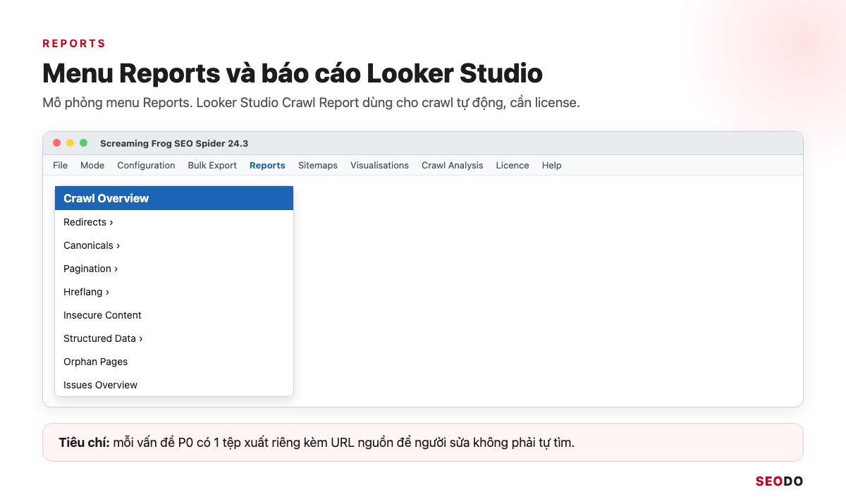
Task: Expand the Pagination submenu
Action: pos(174,269)
